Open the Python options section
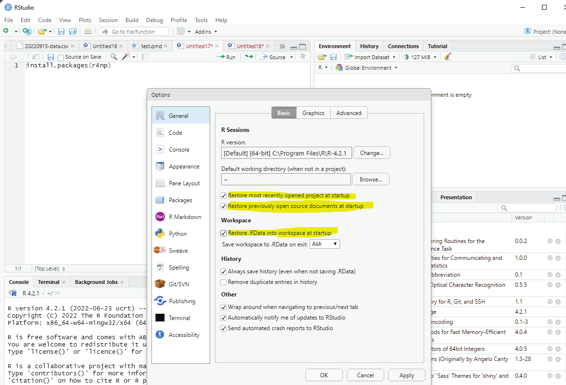 coord(178,234)
